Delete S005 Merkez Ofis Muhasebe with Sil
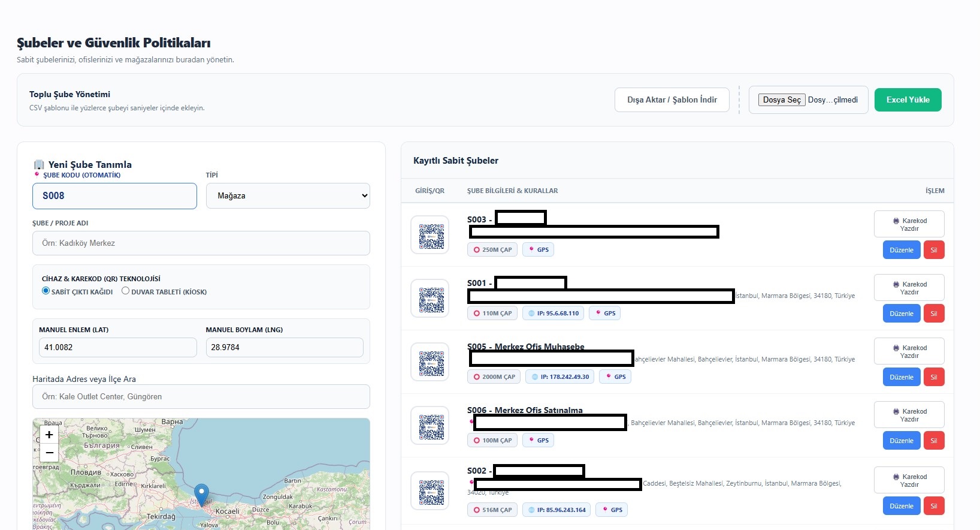The width and height of the screenshot is (980, 530). pos(934,377)
